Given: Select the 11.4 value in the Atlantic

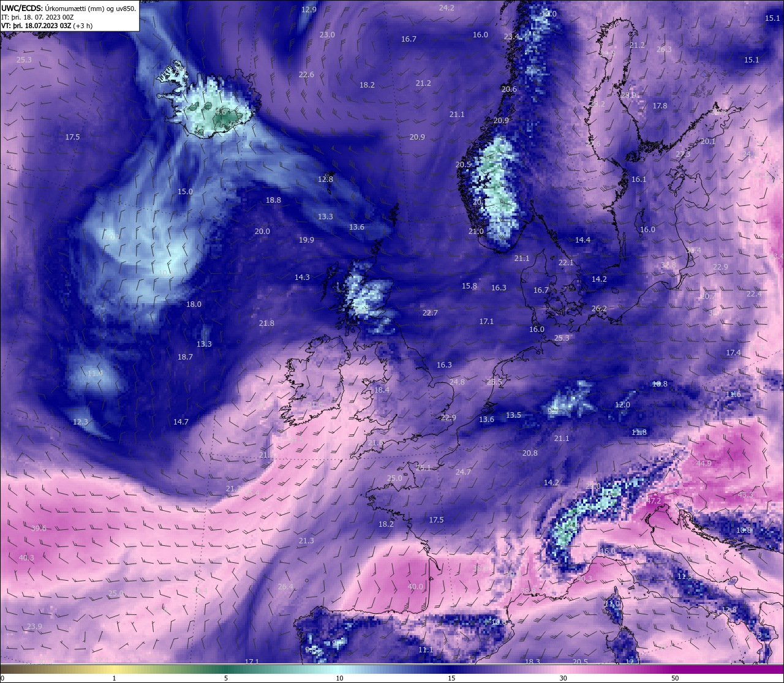Looking at the screenshot, I should click(95, 374).
